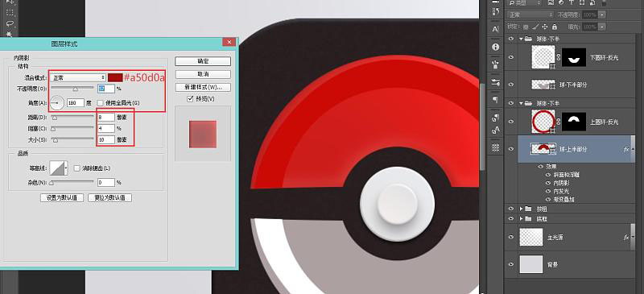Click the 新建样式 button

pyautogui.click(x=203, y=88)
